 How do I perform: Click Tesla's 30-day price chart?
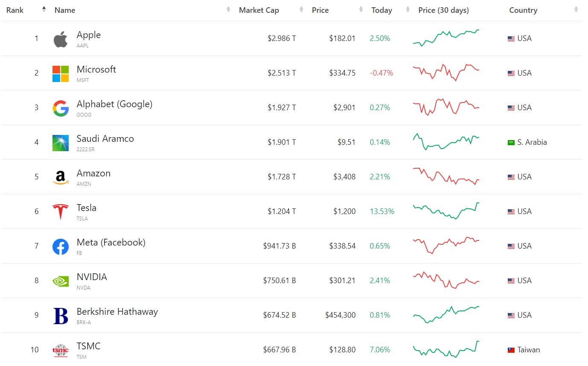click(x=446, y=211)
